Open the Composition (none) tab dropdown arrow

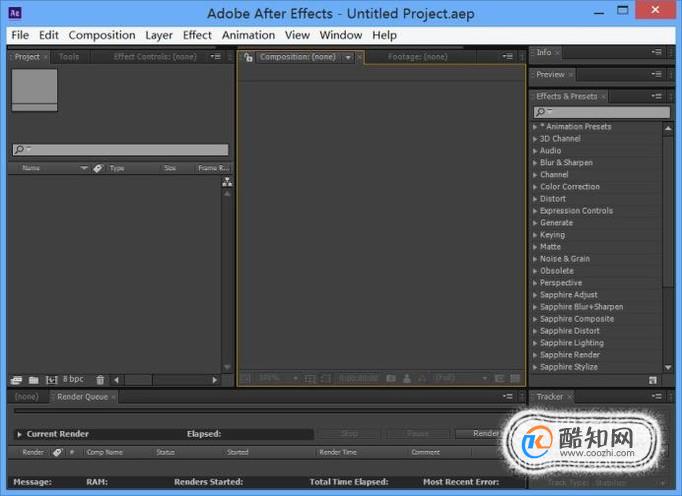(348, 57)
